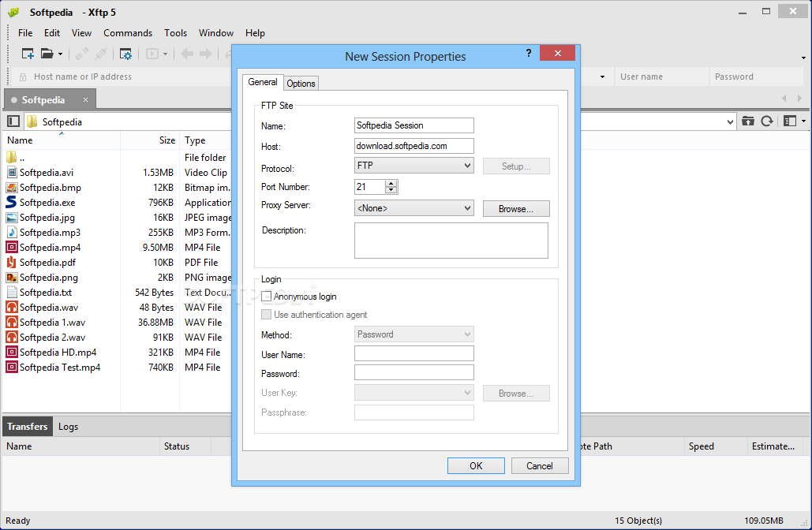This screenshot has height=530, width=812.
Task: Toggle Use authentication agent checkbox
Action: tap(267, 314)
